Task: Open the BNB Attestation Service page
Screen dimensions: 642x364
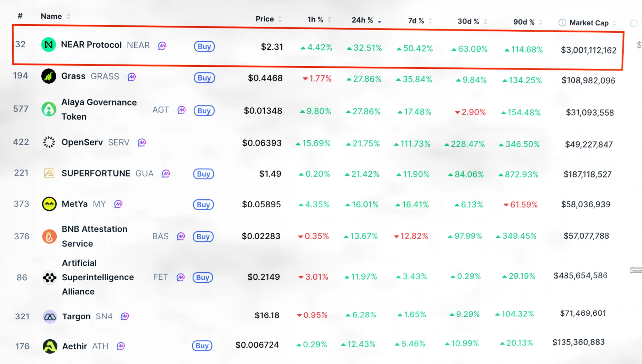Action: (x=95, y=236)
